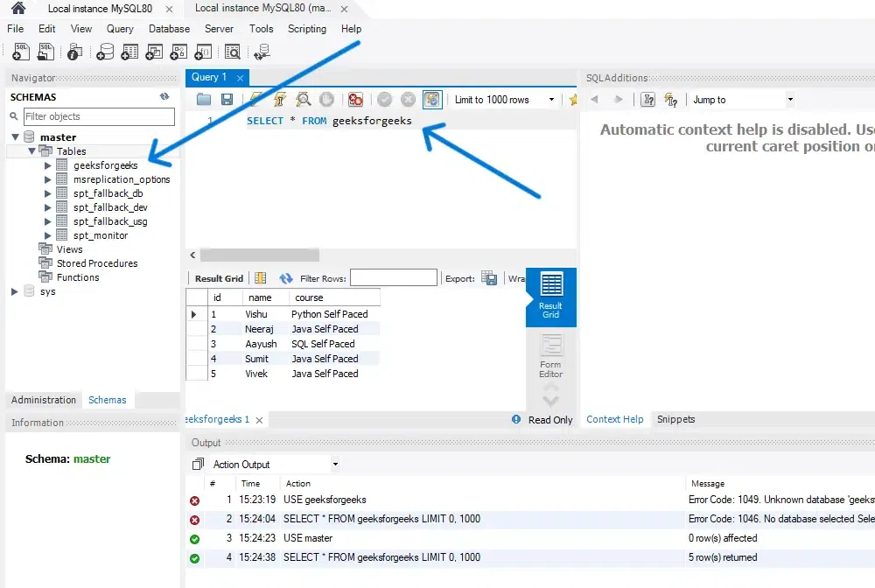
Task: Collapse the Tables node
Action: [31, 151]
